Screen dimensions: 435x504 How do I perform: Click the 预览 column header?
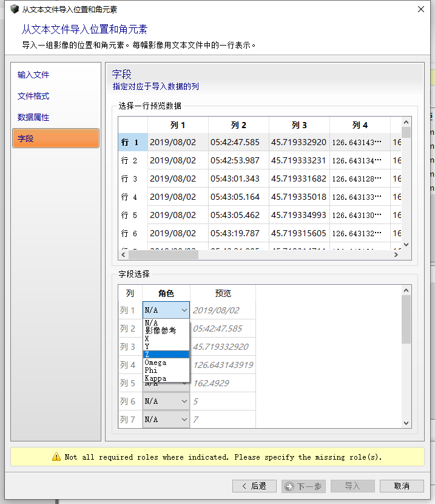(223, 293)
